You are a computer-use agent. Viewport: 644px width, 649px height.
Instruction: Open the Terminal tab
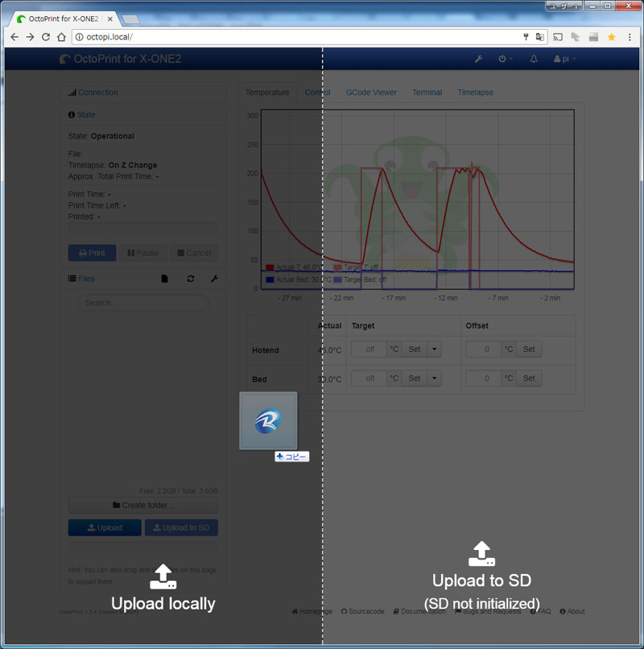point(427,93)
